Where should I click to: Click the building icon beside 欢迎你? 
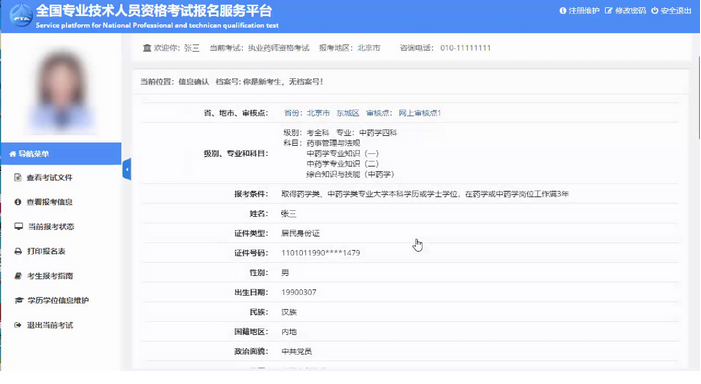[x=147, y=47]
